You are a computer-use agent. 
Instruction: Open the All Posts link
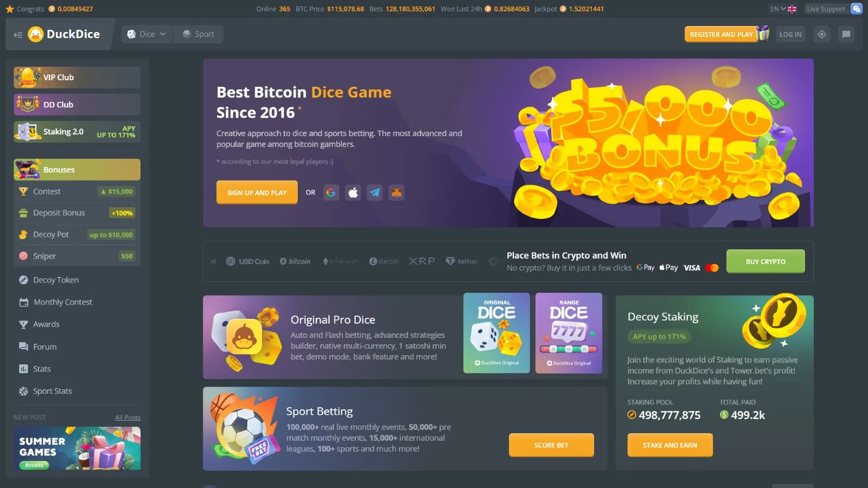(127, 418)
